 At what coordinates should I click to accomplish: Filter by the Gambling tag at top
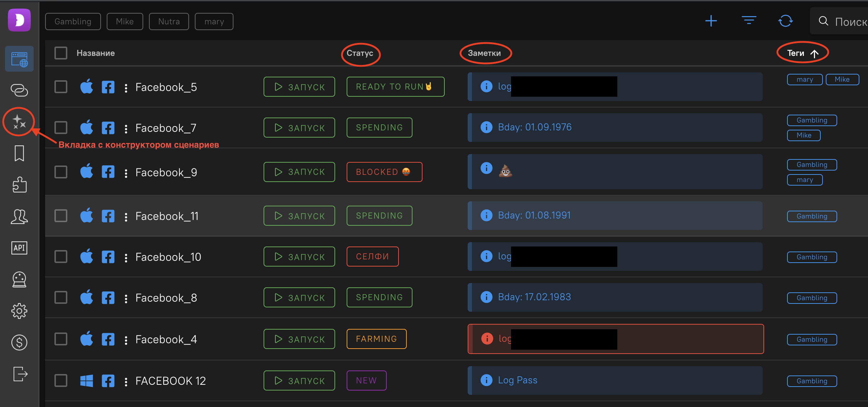pyautogui.click(x=73, y=21)
